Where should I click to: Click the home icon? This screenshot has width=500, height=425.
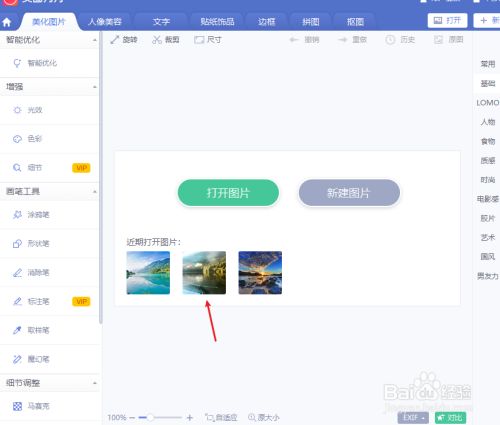tap(7, 22)
